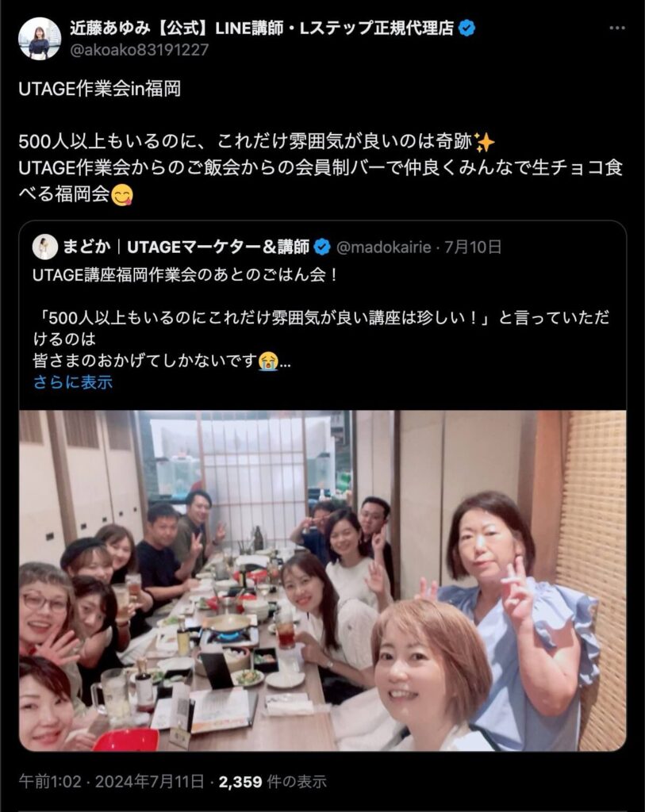
Task: Open まどか｜UTAGEマーケター&講師 display name
Action: [x=186, y=247]
